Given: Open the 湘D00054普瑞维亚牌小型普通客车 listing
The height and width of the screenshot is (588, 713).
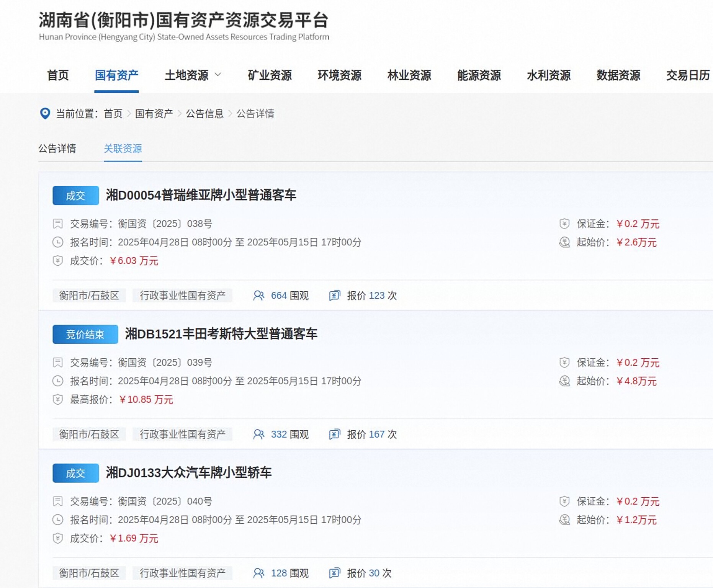Looking at the screenshot, I should coord(201,195).
